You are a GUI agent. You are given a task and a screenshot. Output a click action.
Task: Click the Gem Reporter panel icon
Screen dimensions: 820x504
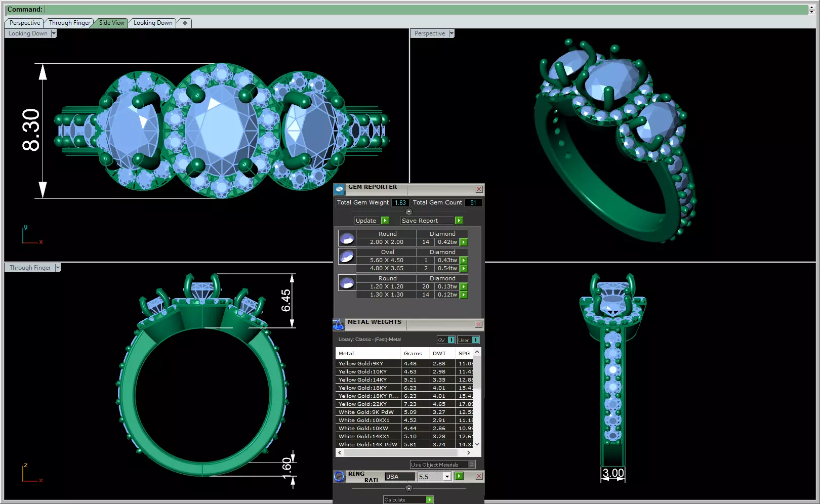(x=339, y=189)
